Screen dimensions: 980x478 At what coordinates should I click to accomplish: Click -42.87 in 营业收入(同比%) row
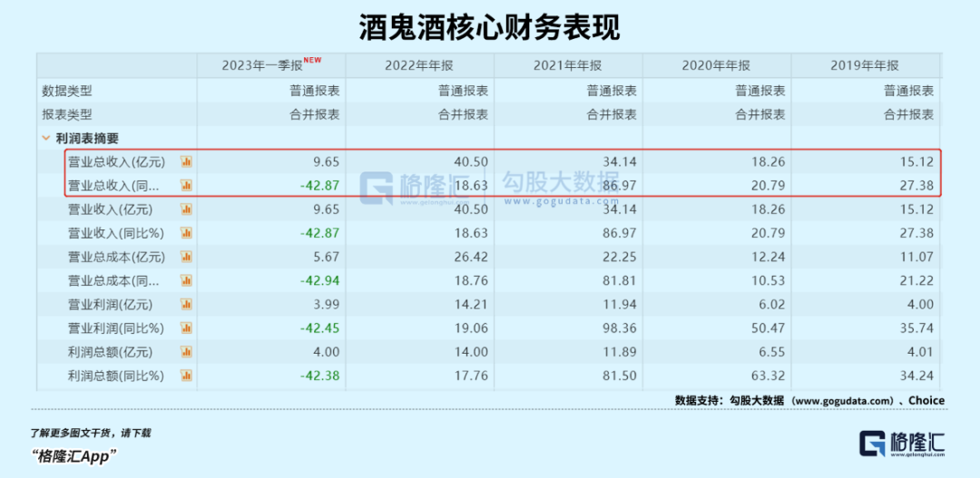[319, 233]
